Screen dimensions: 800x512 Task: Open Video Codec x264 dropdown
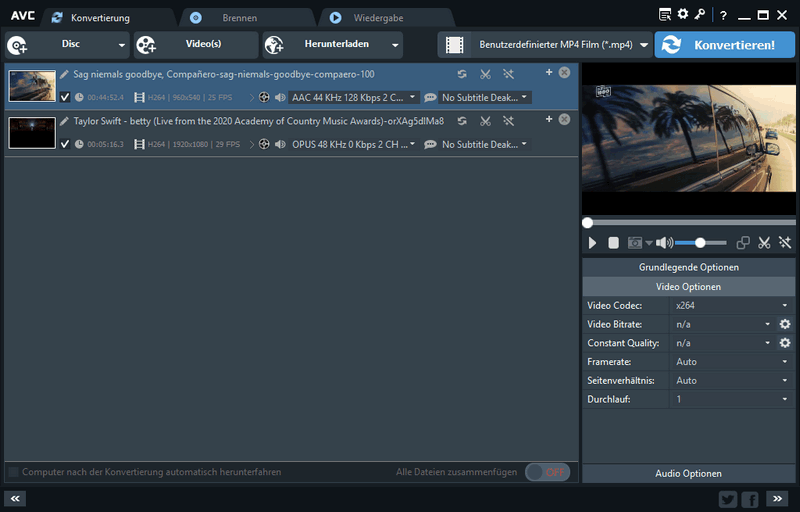click(732, 305)
